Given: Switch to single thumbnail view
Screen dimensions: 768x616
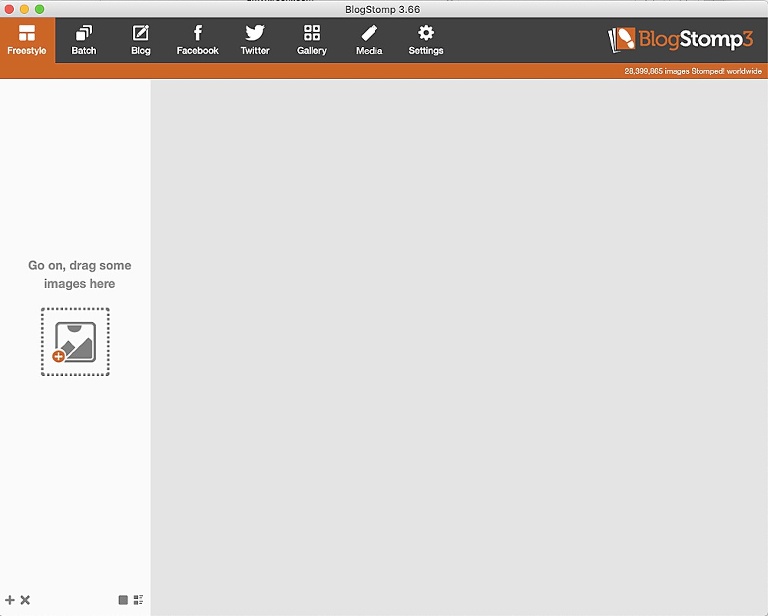Looking at the screenshot, I should point(123,600).
